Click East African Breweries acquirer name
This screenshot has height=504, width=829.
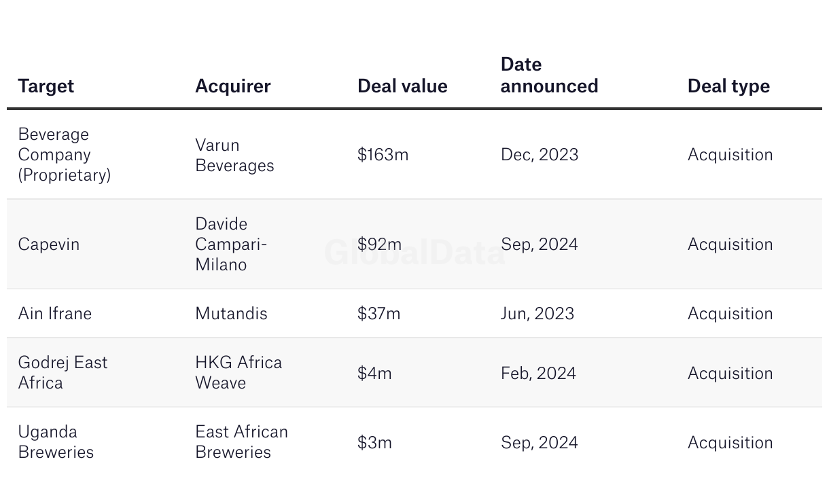[241, 442]
